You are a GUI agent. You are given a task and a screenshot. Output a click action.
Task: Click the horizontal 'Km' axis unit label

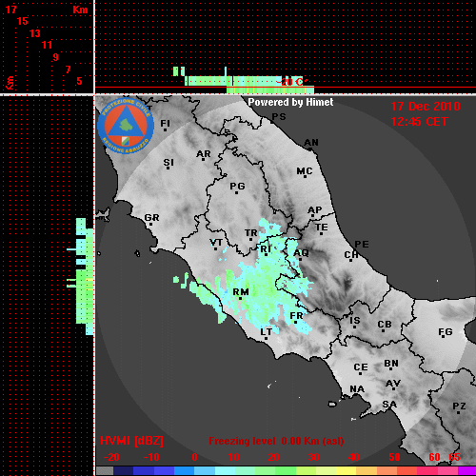[80, 10]
